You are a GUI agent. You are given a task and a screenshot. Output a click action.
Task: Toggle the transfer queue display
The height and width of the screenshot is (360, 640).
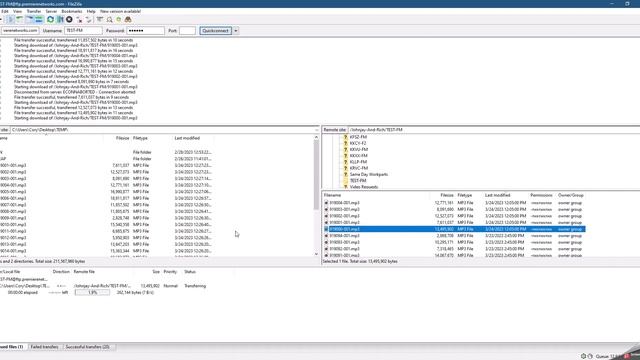coord(39,19)
